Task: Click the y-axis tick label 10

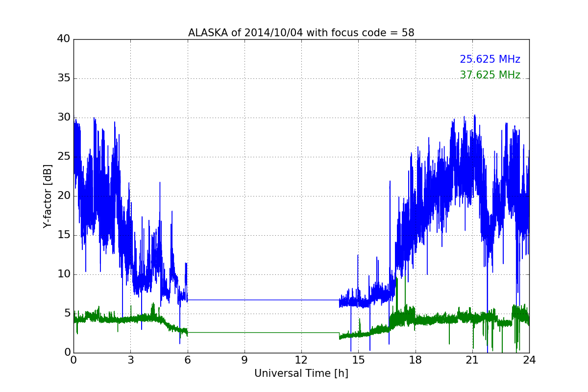Action: [64, 274]
